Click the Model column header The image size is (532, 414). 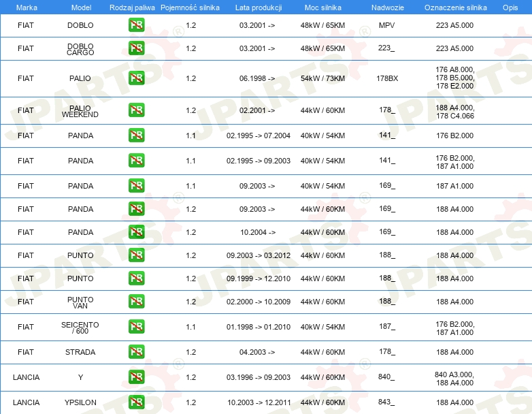pyautogui.click(x=81, y=7)
